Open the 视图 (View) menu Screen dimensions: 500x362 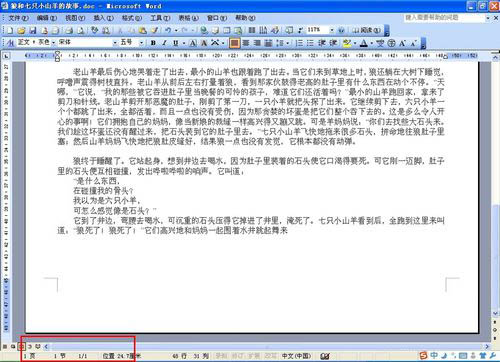point(75,18)
